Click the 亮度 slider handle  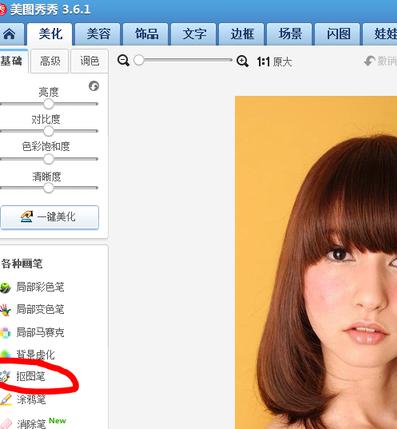48,104
